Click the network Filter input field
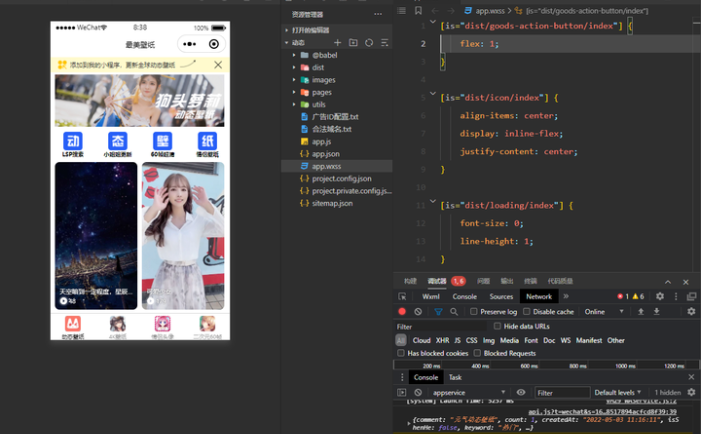701x434 pixels. [440, 327]
